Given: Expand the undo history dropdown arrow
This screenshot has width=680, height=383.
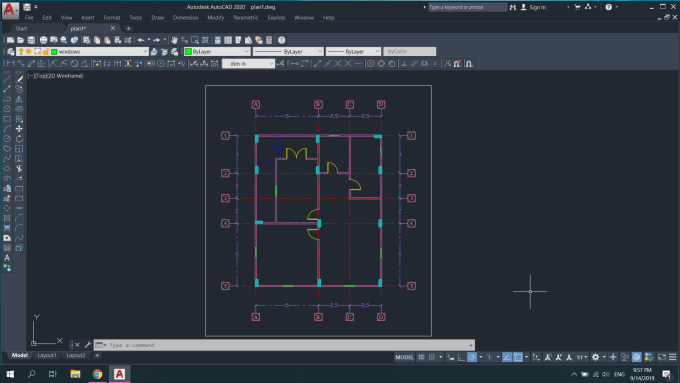Looking at the screenshot, I should [x=149, y=40].
